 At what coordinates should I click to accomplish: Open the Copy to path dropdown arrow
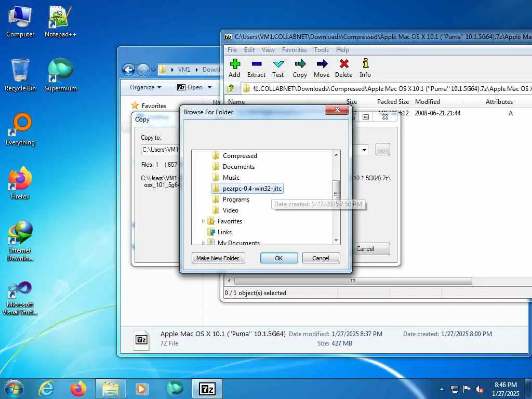tap(364, 150)
